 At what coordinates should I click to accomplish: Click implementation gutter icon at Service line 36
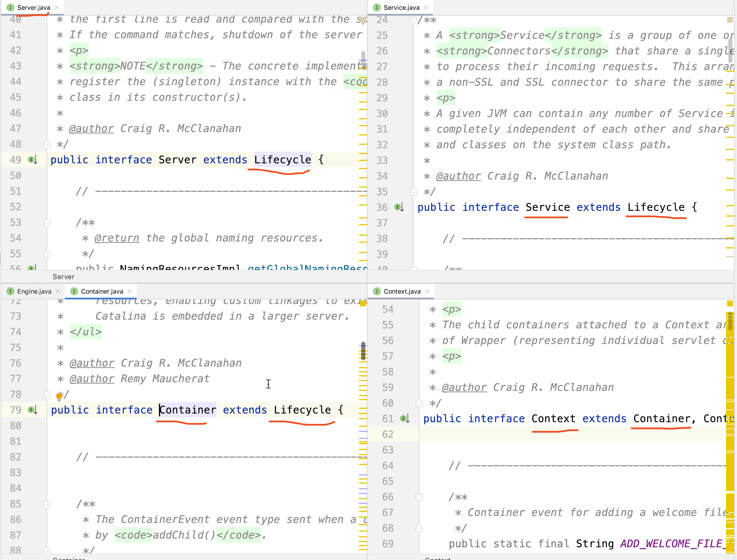point(399,207)
